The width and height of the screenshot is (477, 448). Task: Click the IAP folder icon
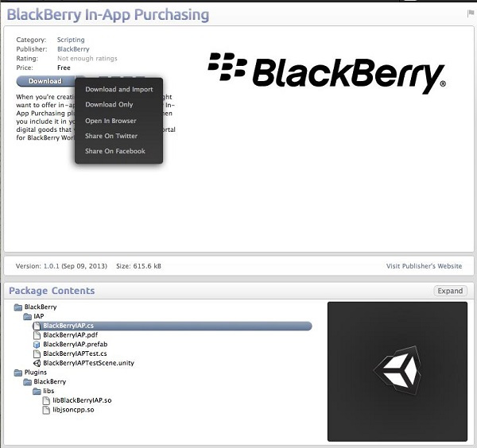pos(27,317)
